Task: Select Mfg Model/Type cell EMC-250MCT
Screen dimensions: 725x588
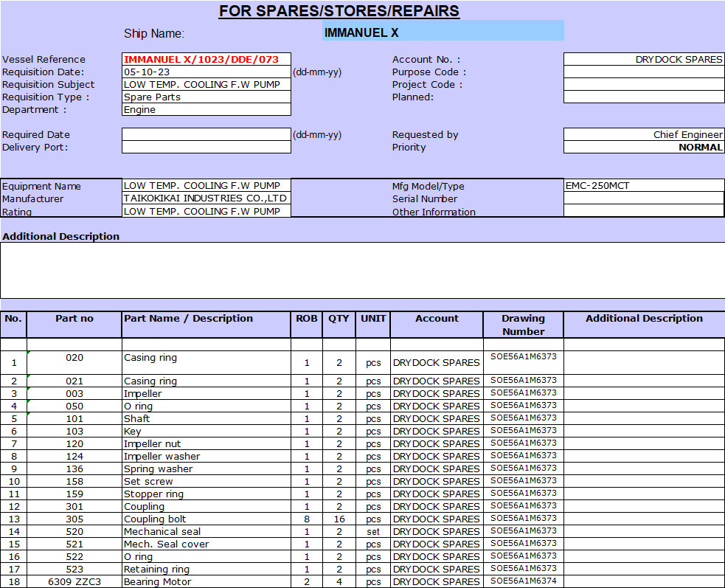Action: [644, 185]
